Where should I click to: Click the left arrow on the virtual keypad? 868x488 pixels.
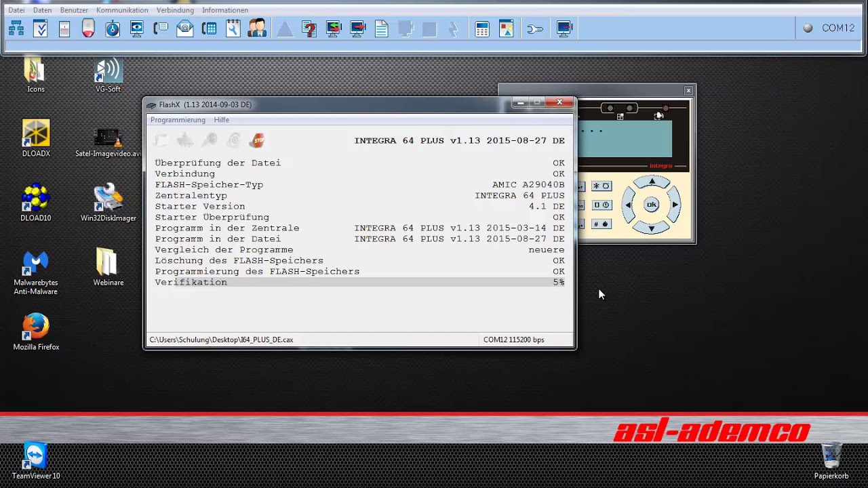click(x=628, y=205)
